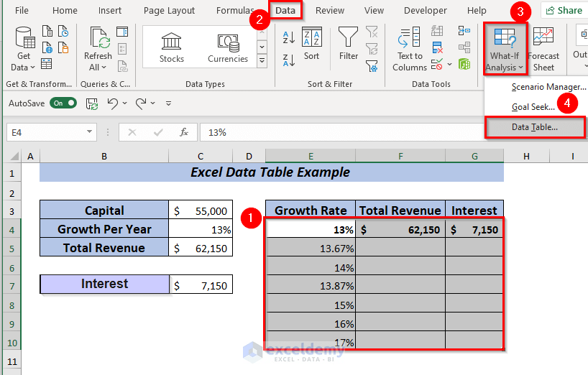Screen dimensions: 588x375
Task: Choose the Stocks data type
Action: [x=171, y=47]
